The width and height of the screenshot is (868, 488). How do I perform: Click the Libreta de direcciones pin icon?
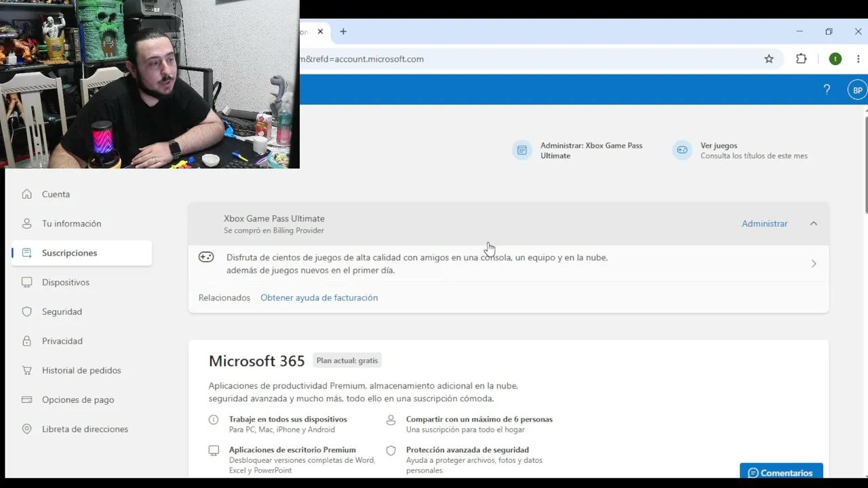tap(27, 429)
